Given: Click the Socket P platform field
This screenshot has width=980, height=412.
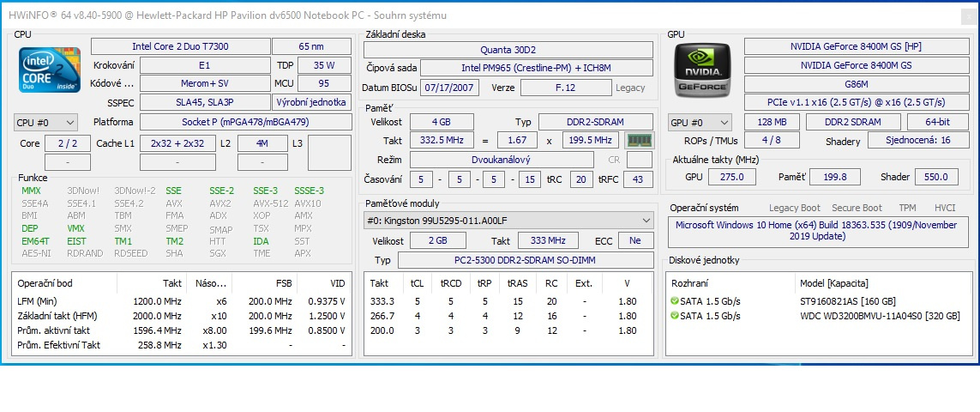Looking at the screenshot, I should (245, 122).
